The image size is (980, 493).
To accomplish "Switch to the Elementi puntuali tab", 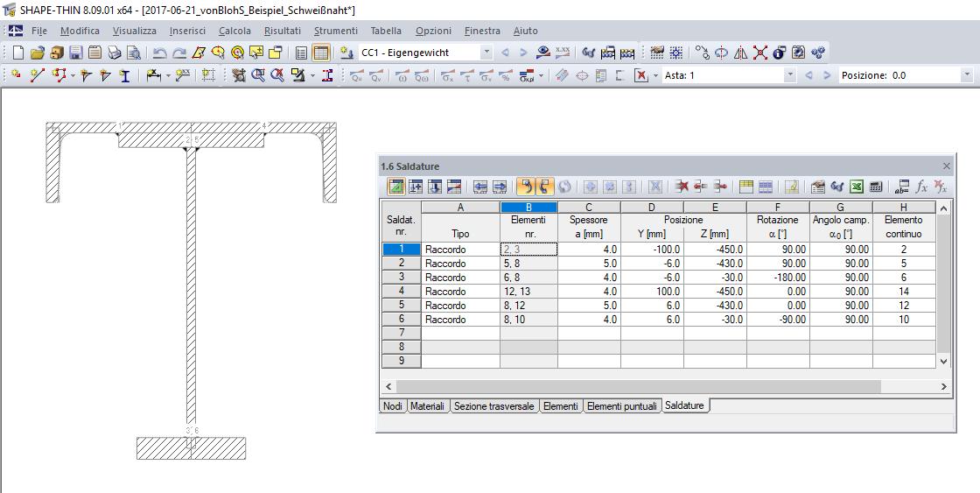I will pyautogui.click(x=622, y=406).
